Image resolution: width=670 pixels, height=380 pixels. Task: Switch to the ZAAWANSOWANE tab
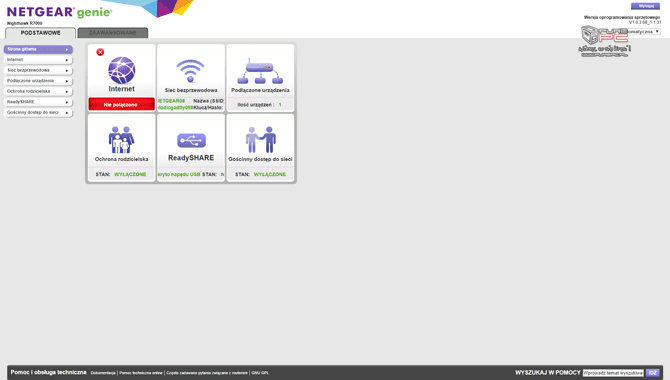click(113, 33)
